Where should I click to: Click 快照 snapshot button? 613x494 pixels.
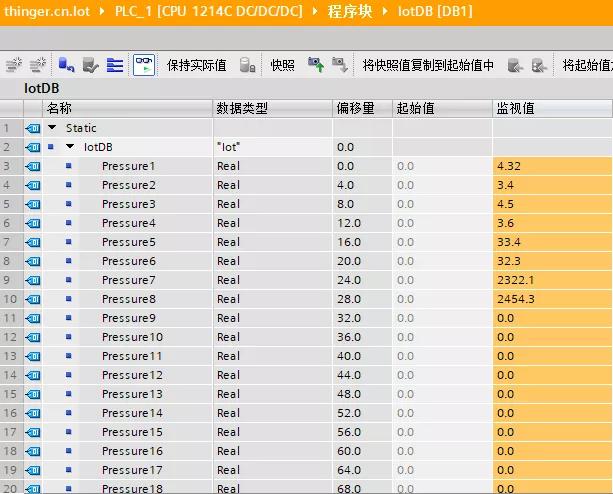(282, 65)
